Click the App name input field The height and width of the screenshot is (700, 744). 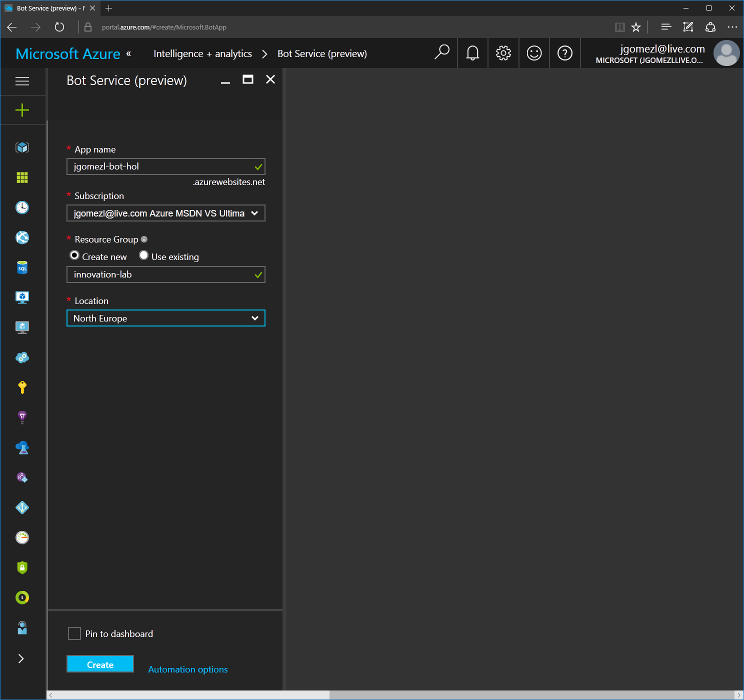[166, 166]
